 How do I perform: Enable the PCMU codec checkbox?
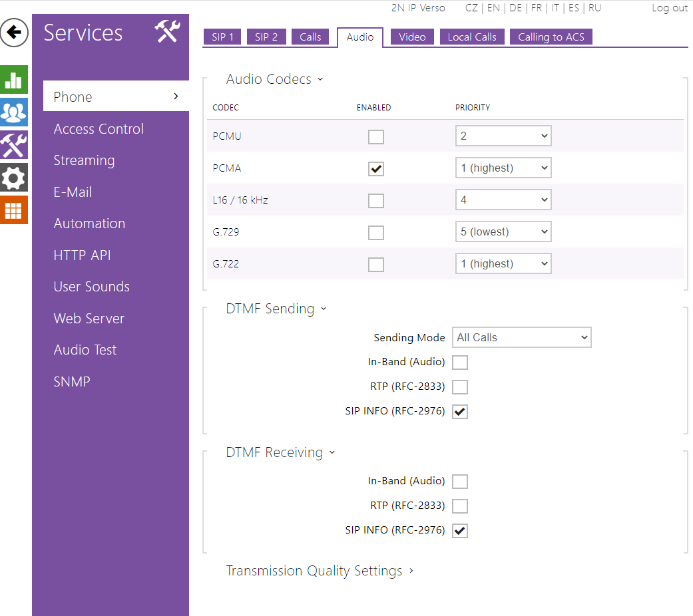[x=376, y=137]
